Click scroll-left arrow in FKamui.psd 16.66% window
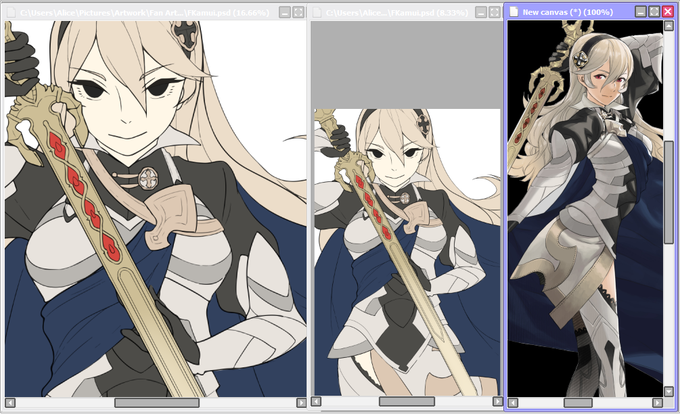Screen dimensions: 680x414 [x=10, y=403]
